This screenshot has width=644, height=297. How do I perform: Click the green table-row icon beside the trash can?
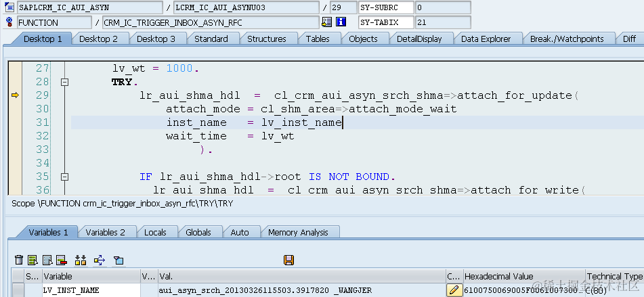pyautogui.click(x=33, y=260)
